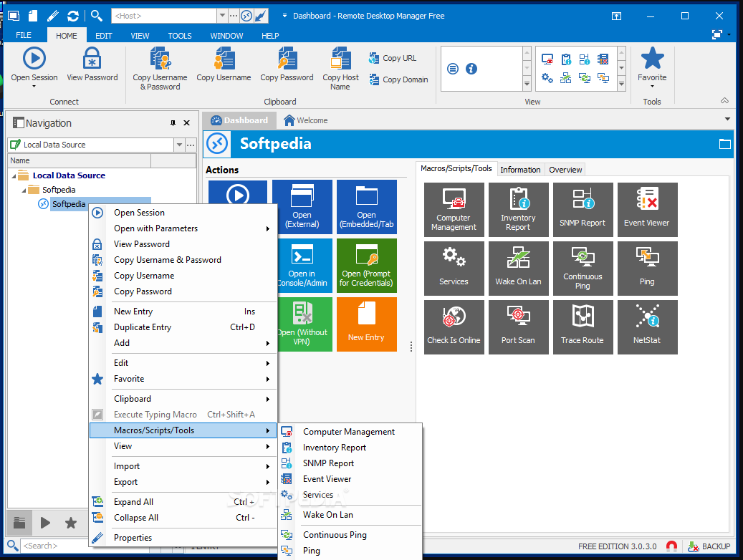Click the Check Is Online icon
This screenshot has height=560, width=743.
point(454,327)
